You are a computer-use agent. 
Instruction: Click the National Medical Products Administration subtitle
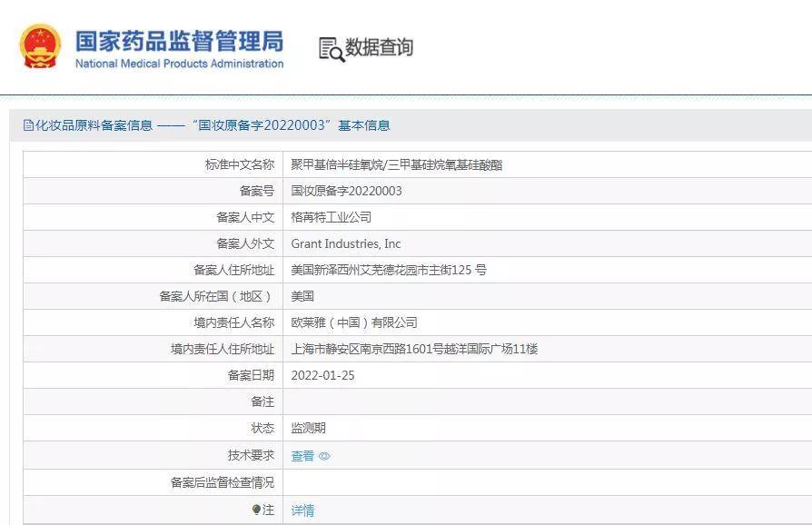pyautogui.click(x=179, y=64)
